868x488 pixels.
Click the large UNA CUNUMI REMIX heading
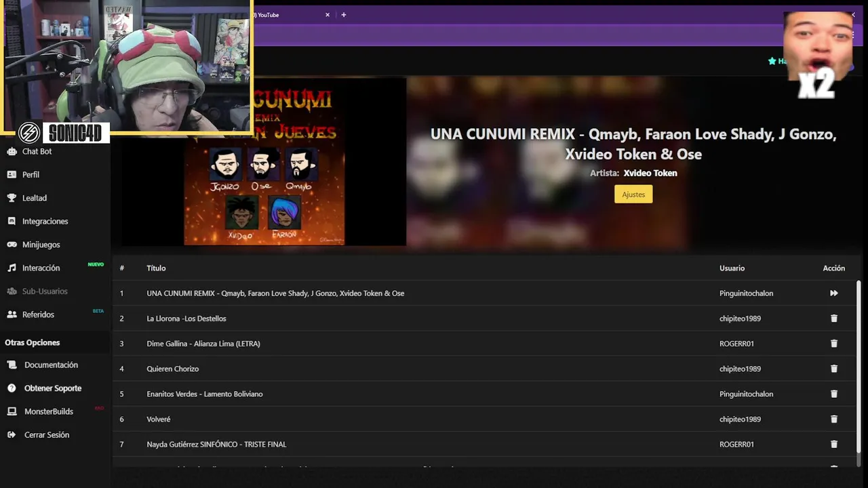[633, 144]
